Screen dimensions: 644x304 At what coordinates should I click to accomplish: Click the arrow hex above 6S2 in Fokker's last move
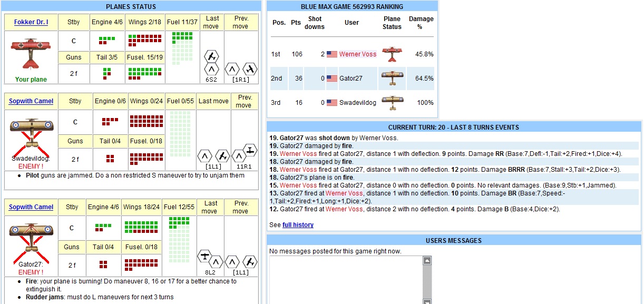(211, 69)
